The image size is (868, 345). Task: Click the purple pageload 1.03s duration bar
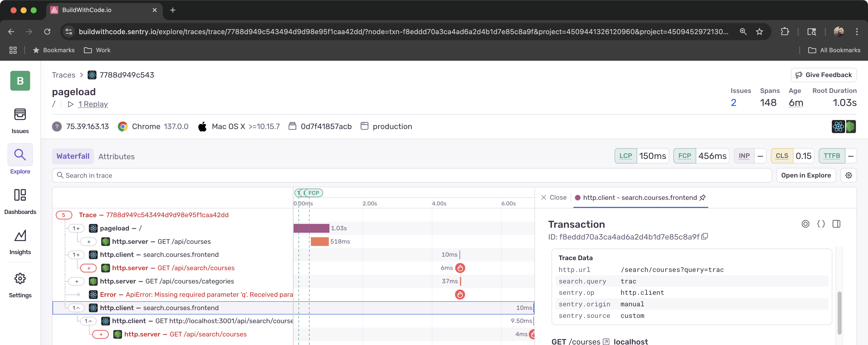(x=311, y=228)
